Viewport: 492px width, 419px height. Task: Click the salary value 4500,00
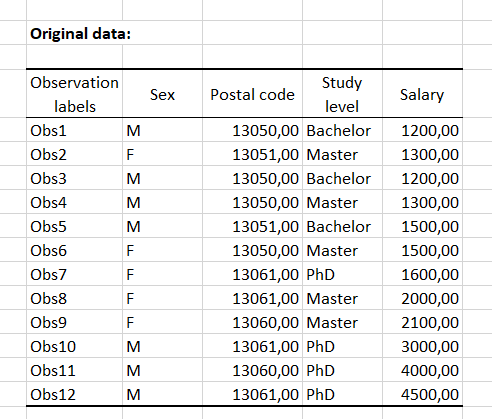[x=422, y=394]
